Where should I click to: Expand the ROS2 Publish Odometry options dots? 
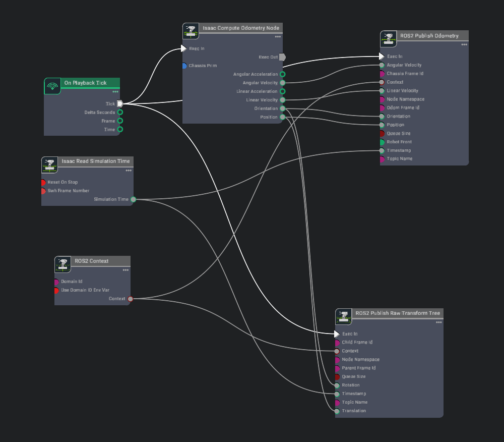tap(464, 45)
